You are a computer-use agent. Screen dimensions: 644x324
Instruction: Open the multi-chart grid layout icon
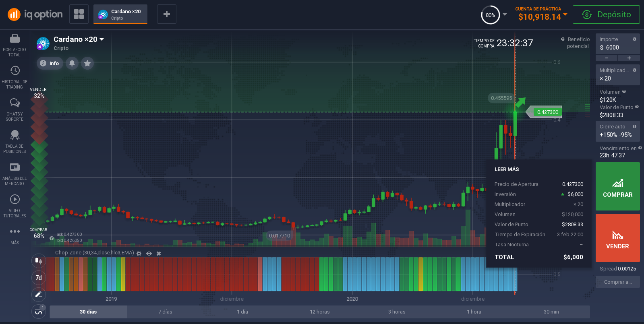click(79, 14)
